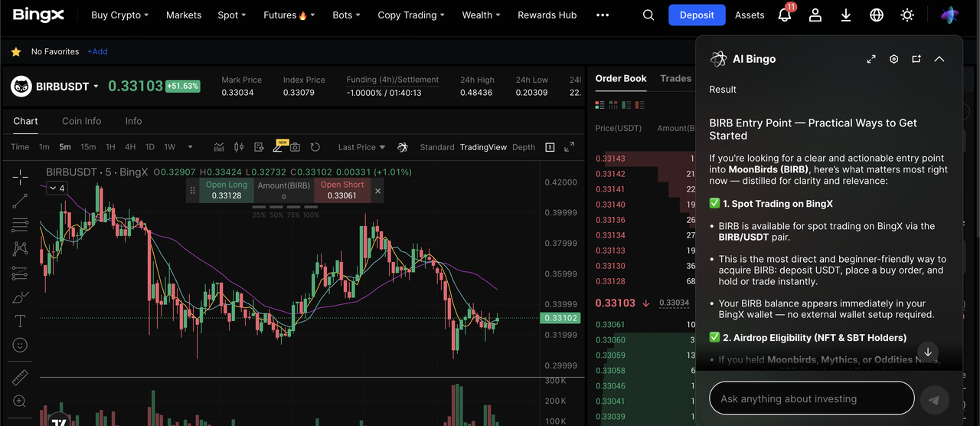The image size is (980, 426).
Task: Click the blue Deposit button
Action: (696, 15)
